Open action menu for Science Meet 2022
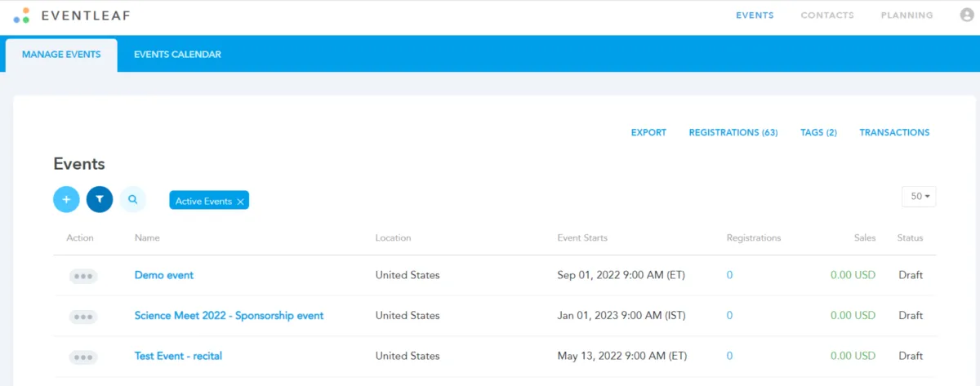Screen dimensions: 980x386 83,317
